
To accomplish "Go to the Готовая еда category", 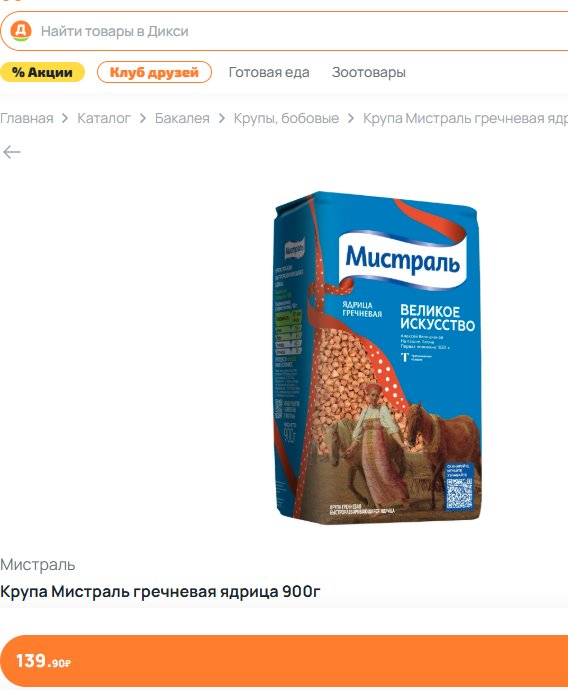I will [x=269, y=72].
